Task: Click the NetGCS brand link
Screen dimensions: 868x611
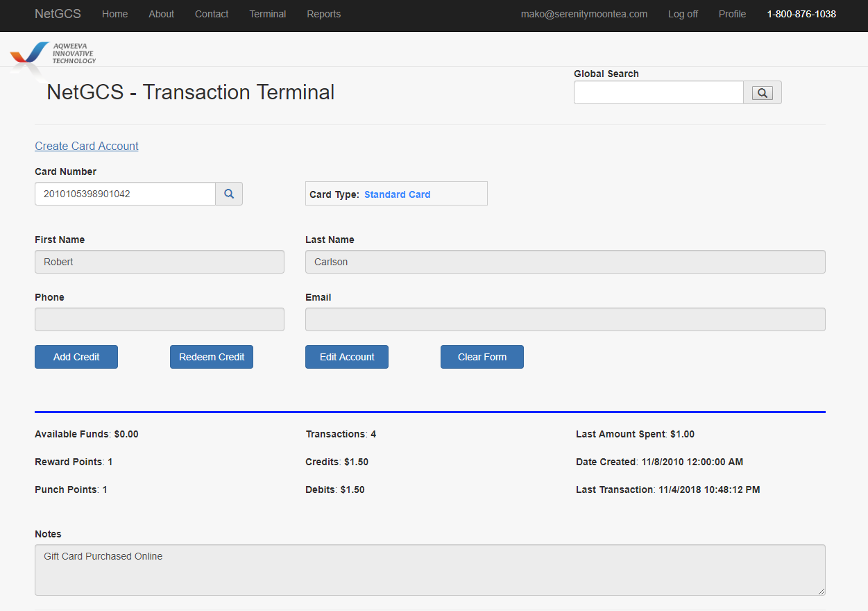Action: tap(58, 14)
